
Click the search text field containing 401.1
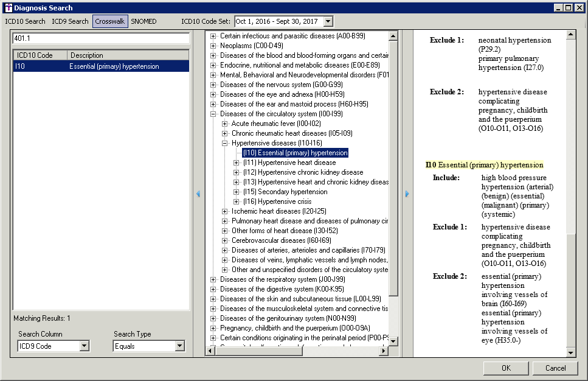101,38
